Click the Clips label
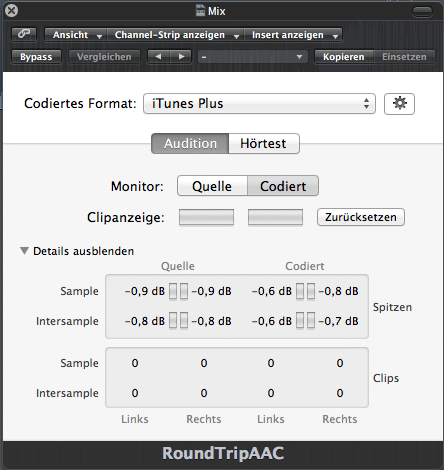The image size is (444, 470). click(x=386, y=378)
